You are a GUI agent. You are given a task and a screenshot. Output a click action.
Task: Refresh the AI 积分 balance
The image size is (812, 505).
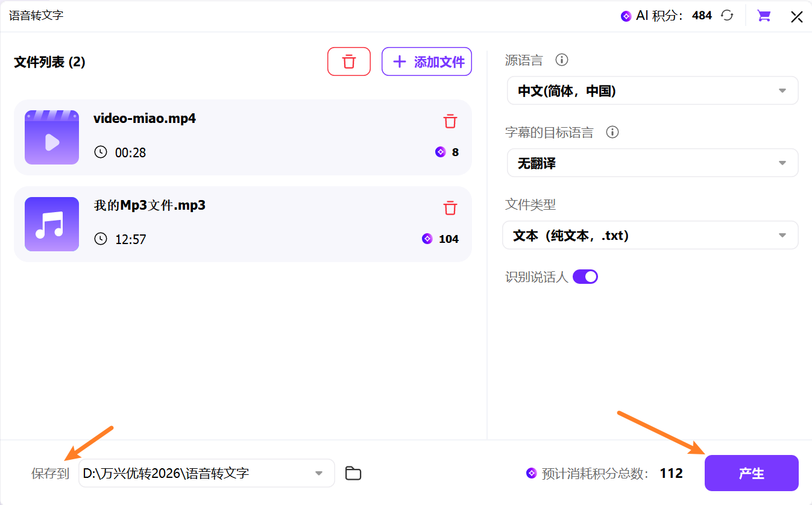tap(727, 16)
